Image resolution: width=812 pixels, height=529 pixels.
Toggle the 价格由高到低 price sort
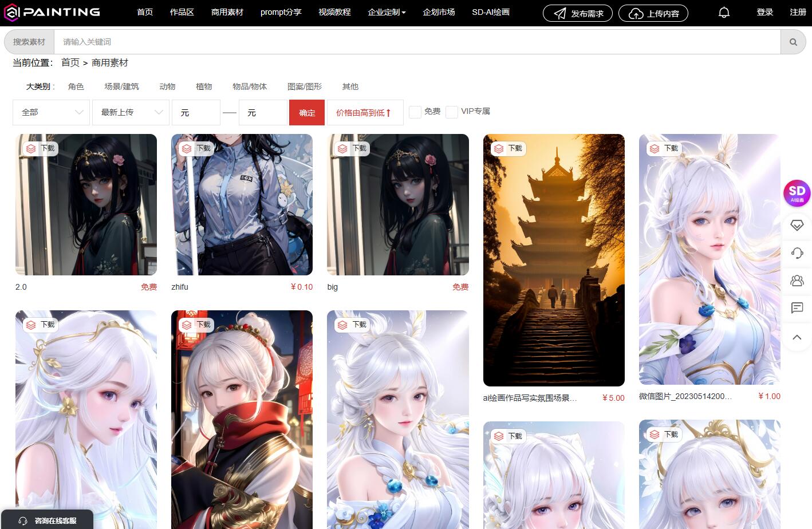point(365,112)
